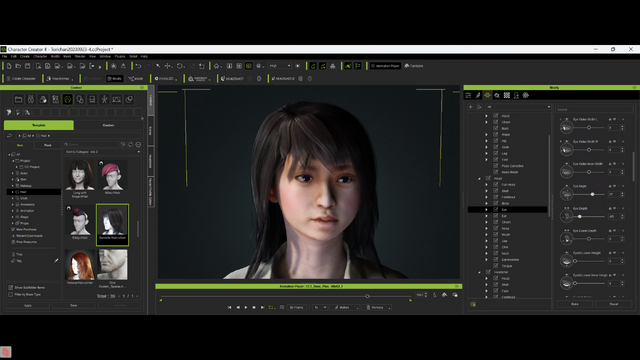Click the Eye Angle slider handle
The width and height of the screenshot is (640, 360).
tap(592, 194)
